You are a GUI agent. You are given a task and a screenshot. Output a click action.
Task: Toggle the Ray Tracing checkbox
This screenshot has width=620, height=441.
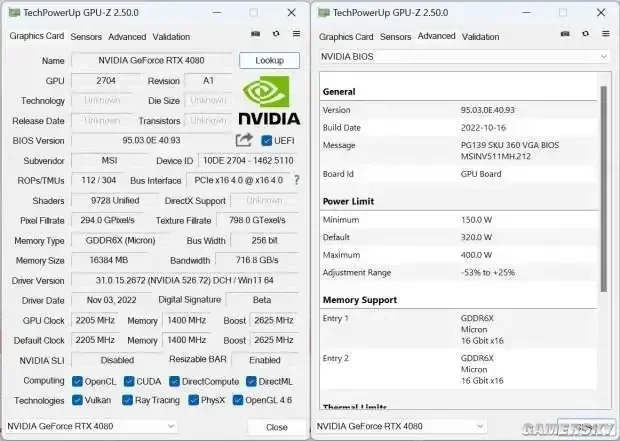(x=127, y=400)
